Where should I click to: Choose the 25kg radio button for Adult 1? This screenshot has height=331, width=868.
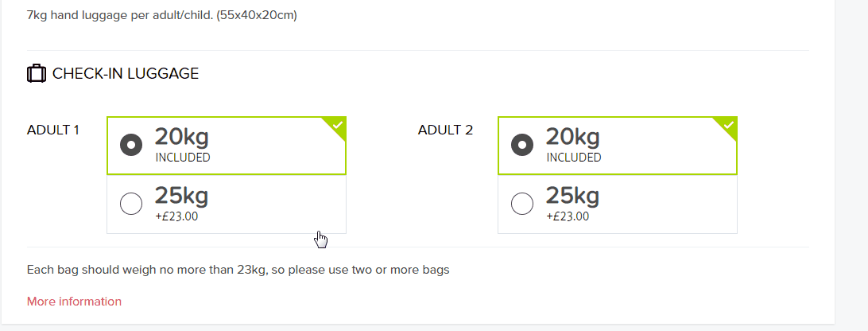pyautogui.click(x=130, y=204)
